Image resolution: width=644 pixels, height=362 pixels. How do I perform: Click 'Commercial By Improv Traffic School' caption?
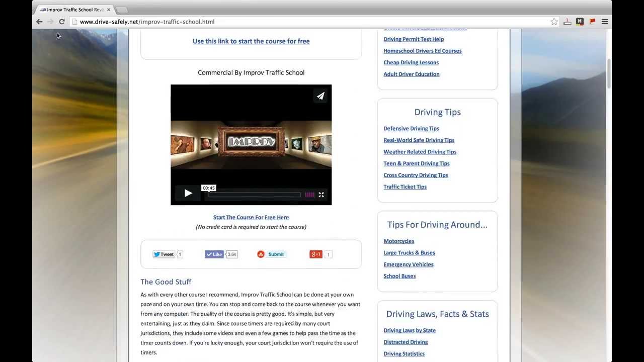[x=251, y=72]
